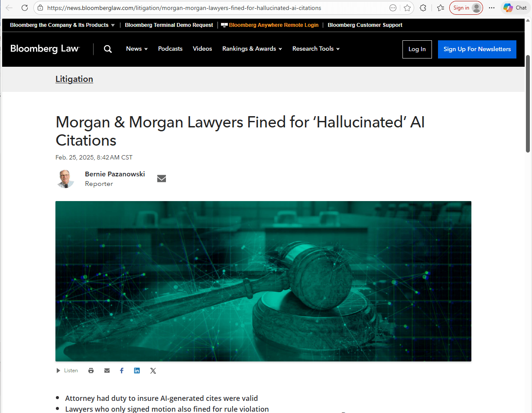Viewport: 532px width, 413px height.
Task: Open browser settings three-dots menu
Action: click(x=492, y=8)
